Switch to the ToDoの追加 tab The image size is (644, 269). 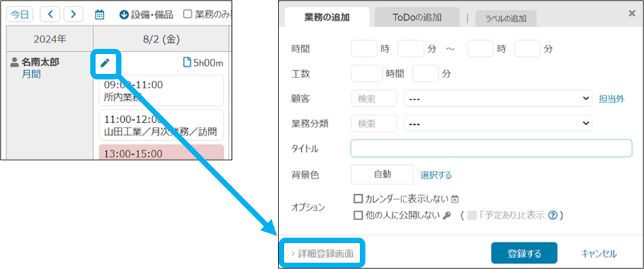(417, 17)
